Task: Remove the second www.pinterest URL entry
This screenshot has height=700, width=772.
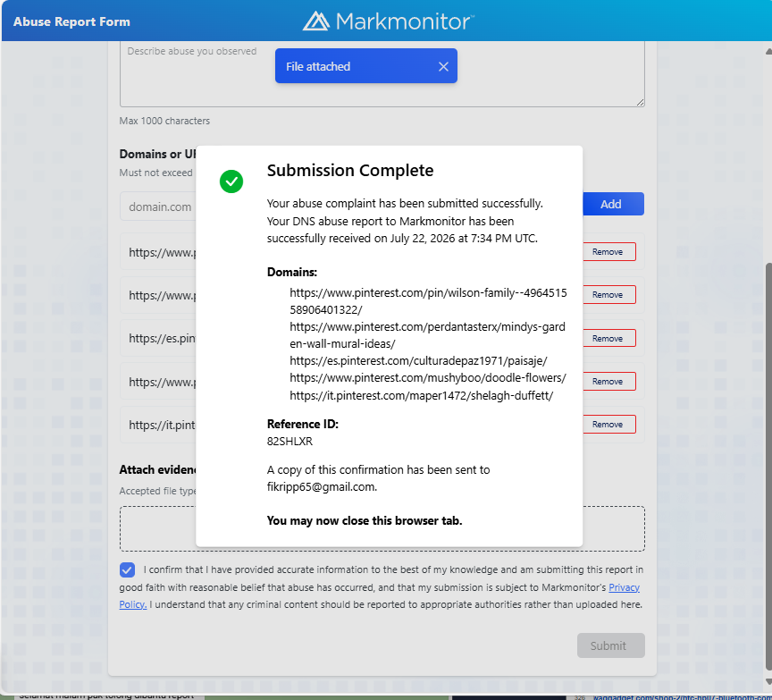Action: [x=609, y=295]
